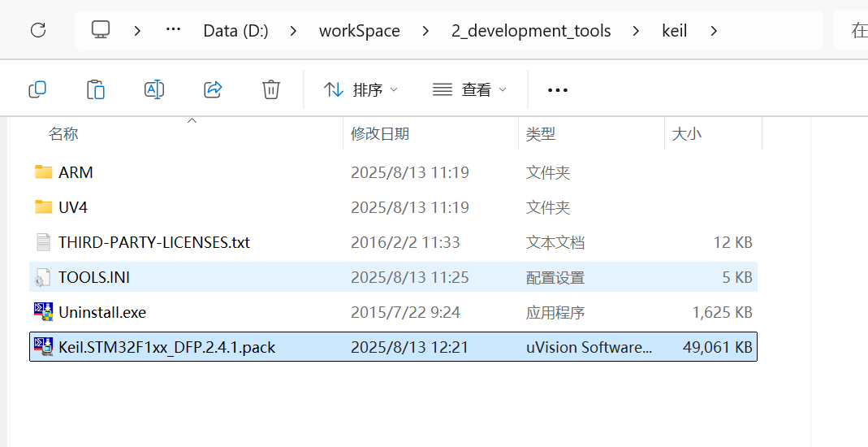Click the uVision Software type cell
This screenshot has width=868, height=447.
[589, 347]
